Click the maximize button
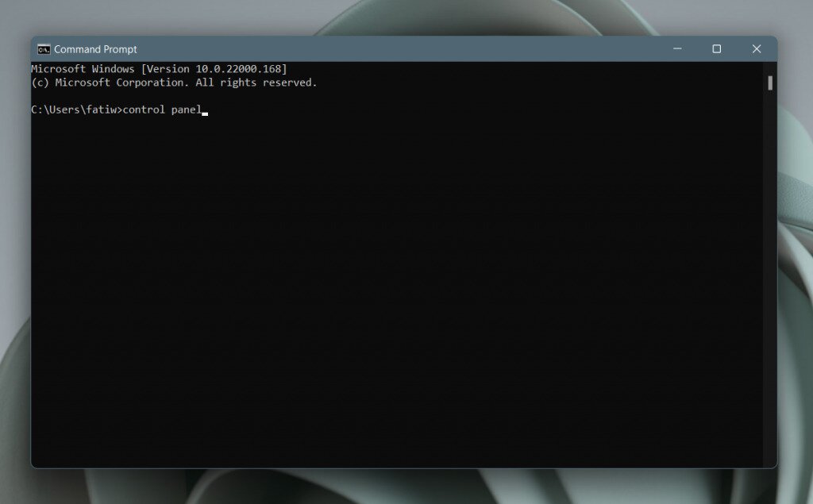Screen dimensions: 813x504 (x=716, y=48)
